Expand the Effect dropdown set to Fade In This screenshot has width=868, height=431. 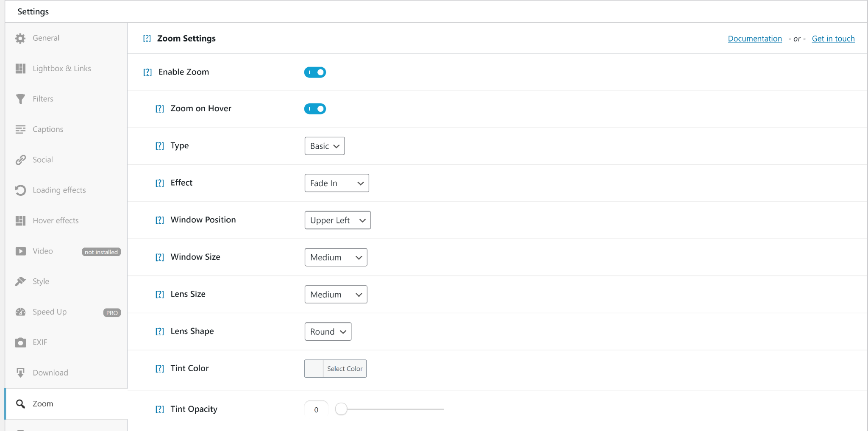[x=337, y=183]
